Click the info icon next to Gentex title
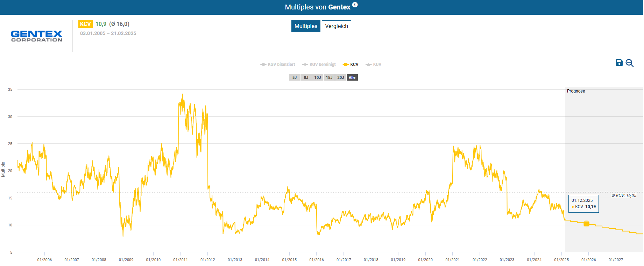Viewport: 644px width, 266px height. pyautogui.click(x=355, y=5)
